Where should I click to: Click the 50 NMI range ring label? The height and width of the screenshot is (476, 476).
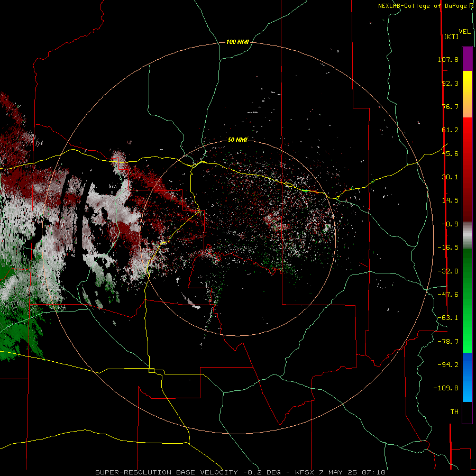point(237,140)
